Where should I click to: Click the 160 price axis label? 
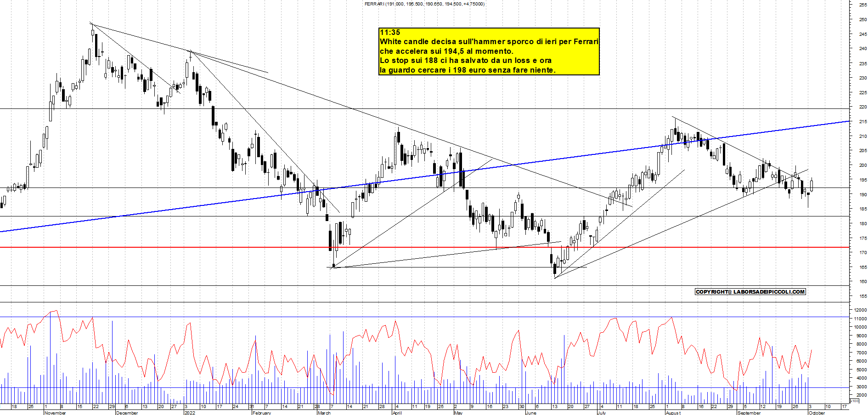pos(863,281)
